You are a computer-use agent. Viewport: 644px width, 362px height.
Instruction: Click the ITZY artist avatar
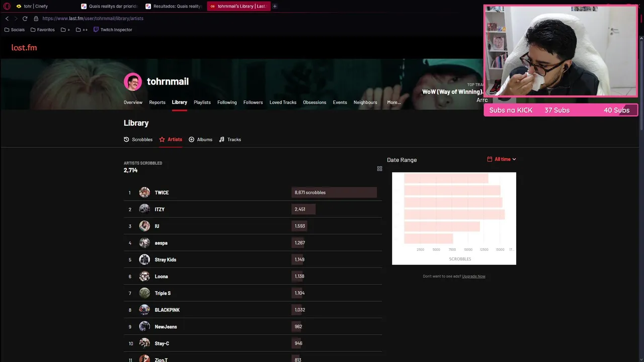144,209
